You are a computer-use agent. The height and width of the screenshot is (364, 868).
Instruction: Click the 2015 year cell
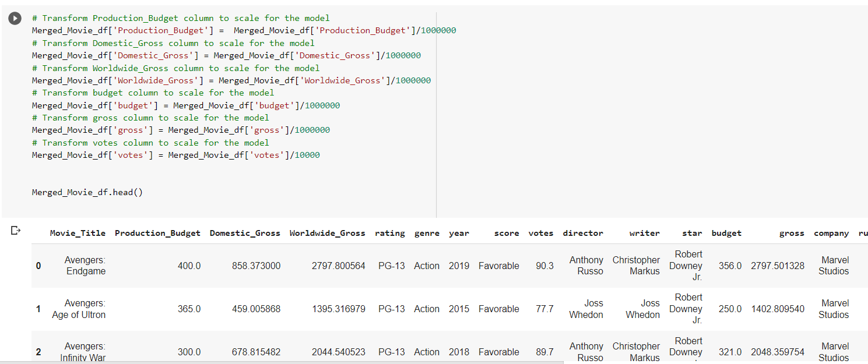coord(459,309)
